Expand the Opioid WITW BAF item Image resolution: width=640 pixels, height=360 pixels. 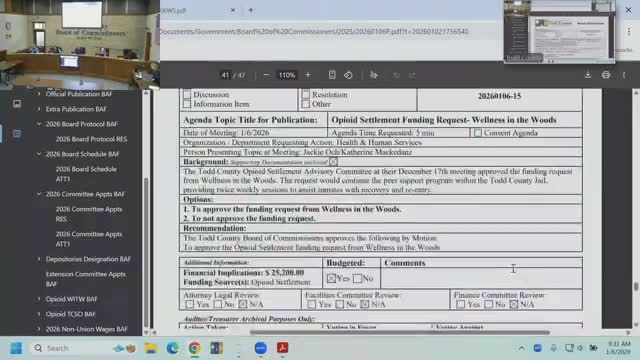pyautogui.click(x=39, y=299)
